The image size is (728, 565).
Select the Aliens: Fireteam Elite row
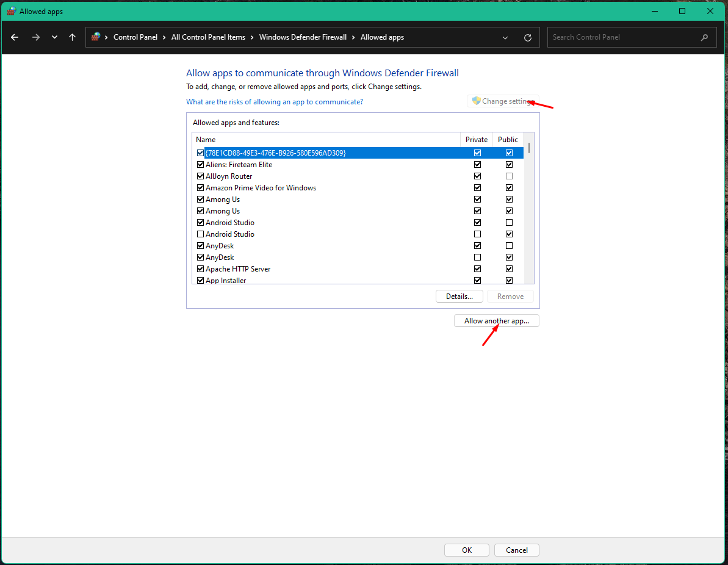click(358, 164)
